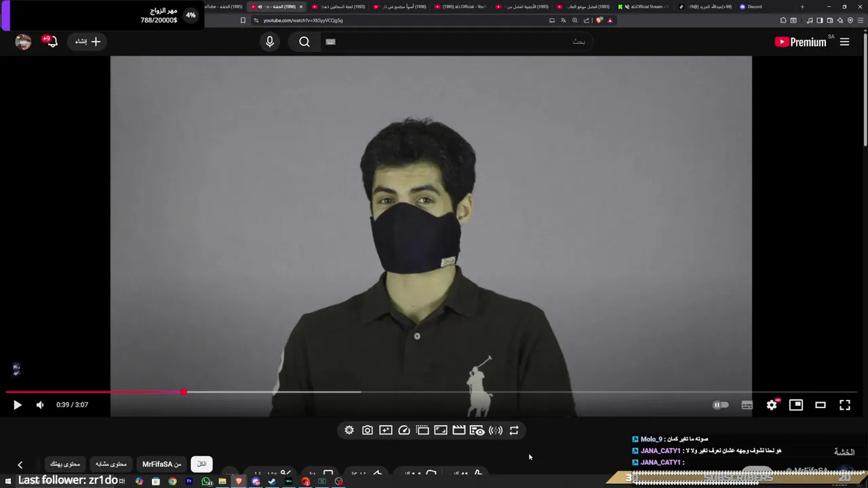Toggle subtitles/closed captions
868x488 pixels.
[x=747, y=405]
